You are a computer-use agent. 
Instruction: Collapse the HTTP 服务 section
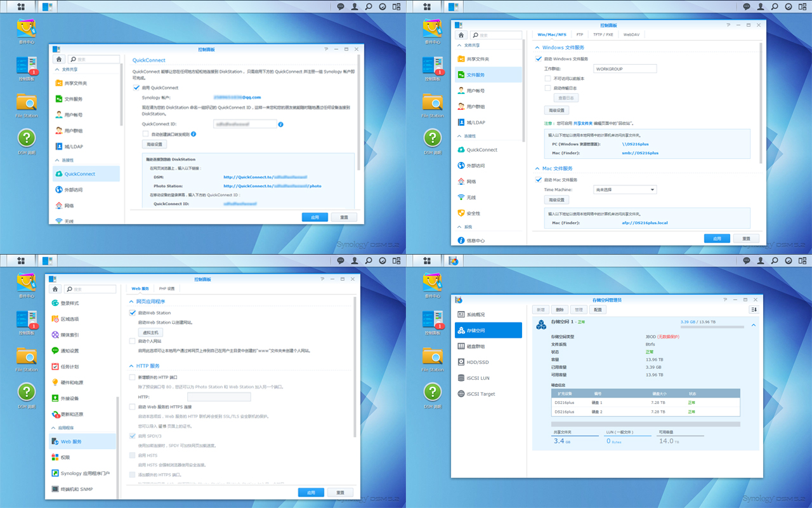point(131,366)
